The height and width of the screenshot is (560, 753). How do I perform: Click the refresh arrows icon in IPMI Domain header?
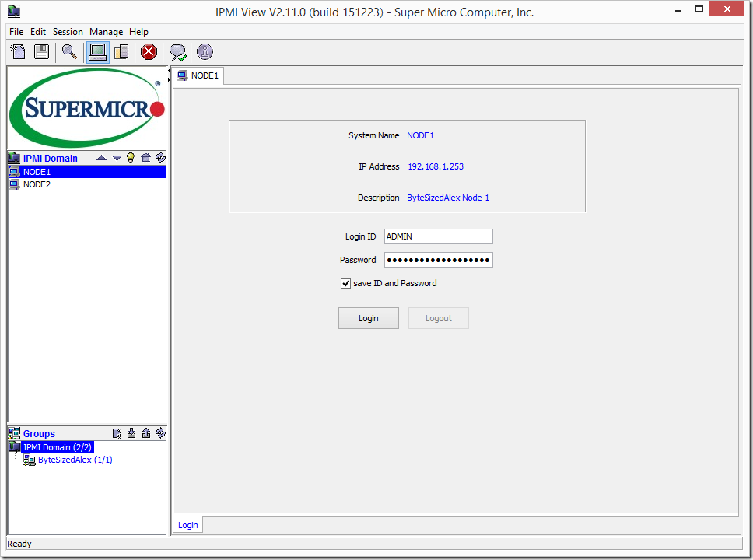click(160, 158)
